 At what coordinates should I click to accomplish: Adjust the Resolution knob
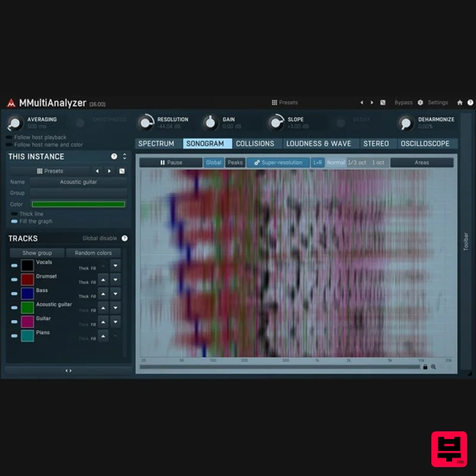point(146,122)
